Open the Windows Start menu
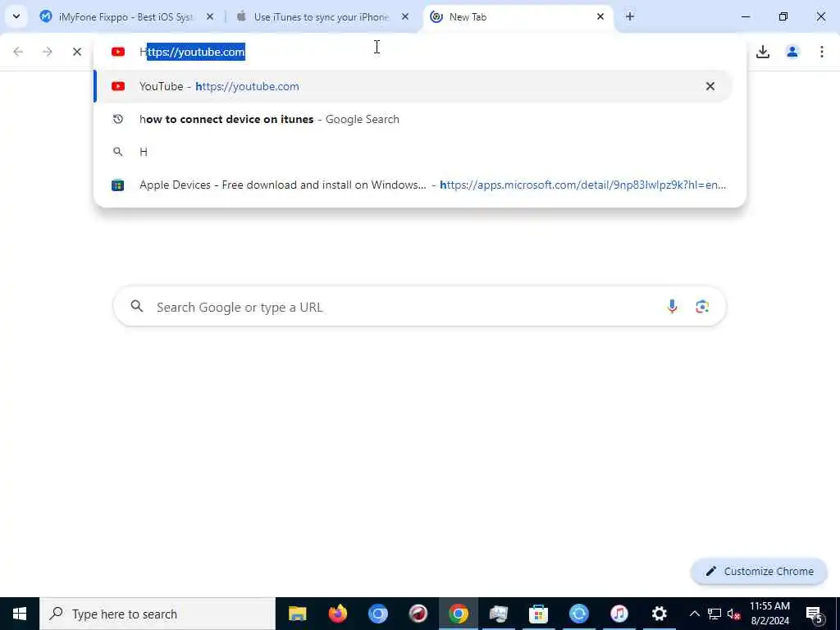The width and height of the screenshot is (840, 630). (20, 614)
